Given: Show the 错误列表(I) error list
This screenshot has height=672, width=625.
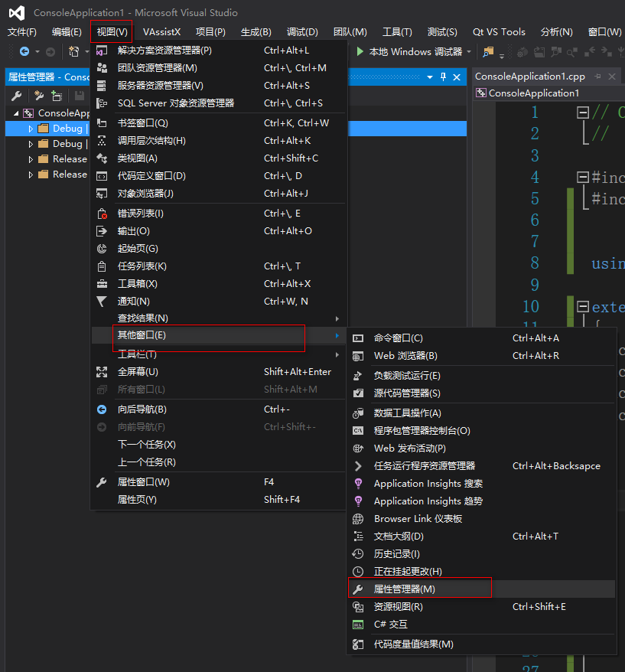Looking at the screenshot, I should [x=219, y=214].
